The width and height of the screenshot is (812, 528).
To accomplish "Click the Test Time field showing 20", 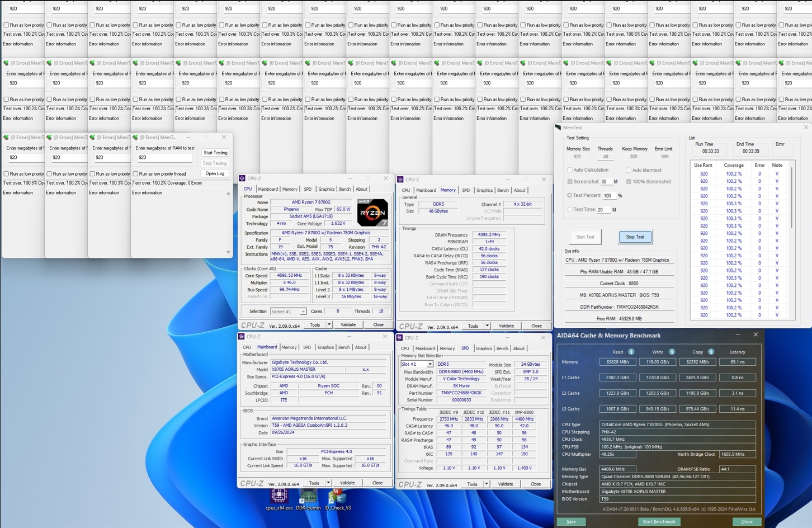I will coord(603,210).
